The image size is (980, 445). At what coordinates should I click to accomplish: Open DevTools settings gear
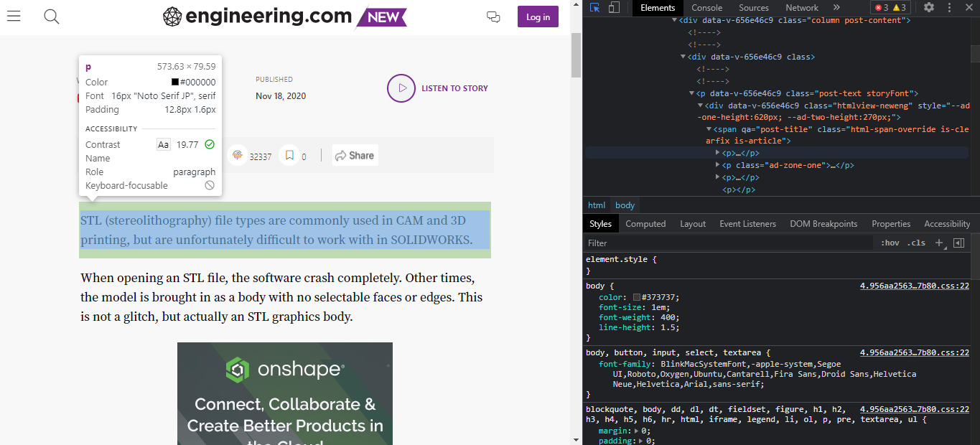[929, 7]
